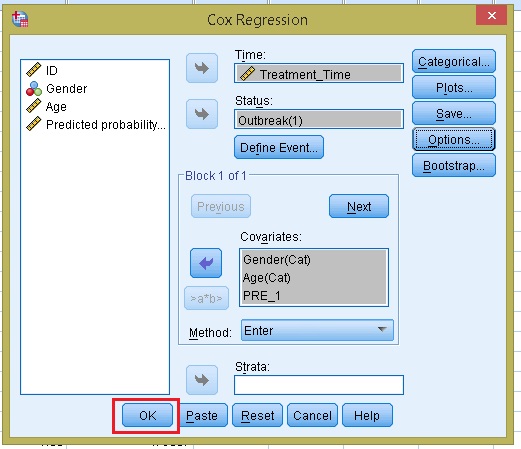Cancel the Cox Regression dialog
This screenshot has width=521, height=449.
[x=312, y=415]
